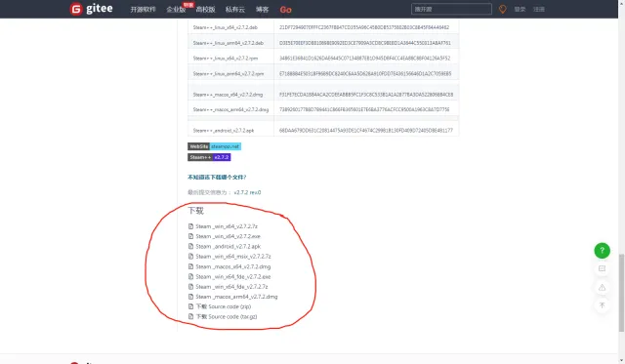This screenshot has height=364, width=625.
Task: Click the search input field in header
Action: (x=451, y=9)
